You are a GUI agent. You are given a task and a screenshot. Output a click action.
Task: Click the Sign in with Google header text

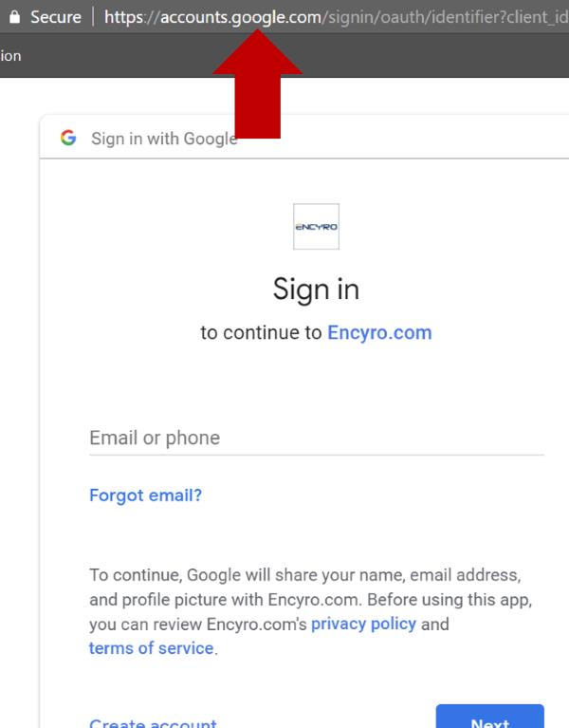(x=164, y=139)
